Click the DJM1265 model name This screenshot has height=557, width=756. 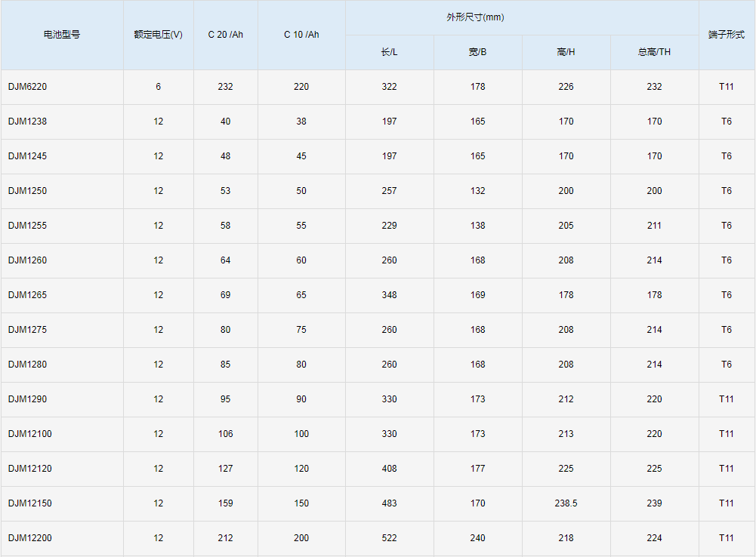click(28, 295)
